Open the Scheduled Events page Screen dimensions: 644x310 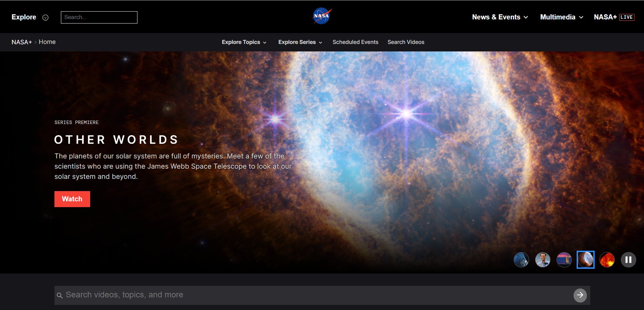pyautogui.click(x=355, y=42)
